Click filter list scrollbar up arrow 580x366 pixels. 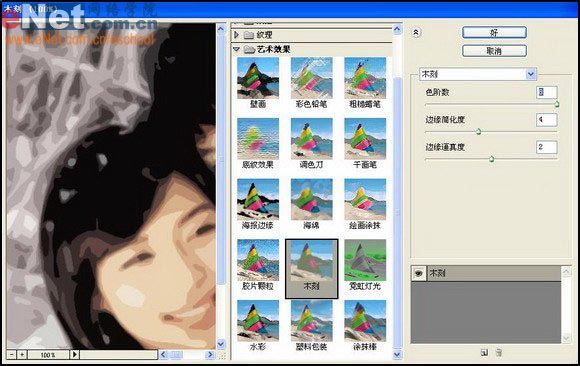397,29
